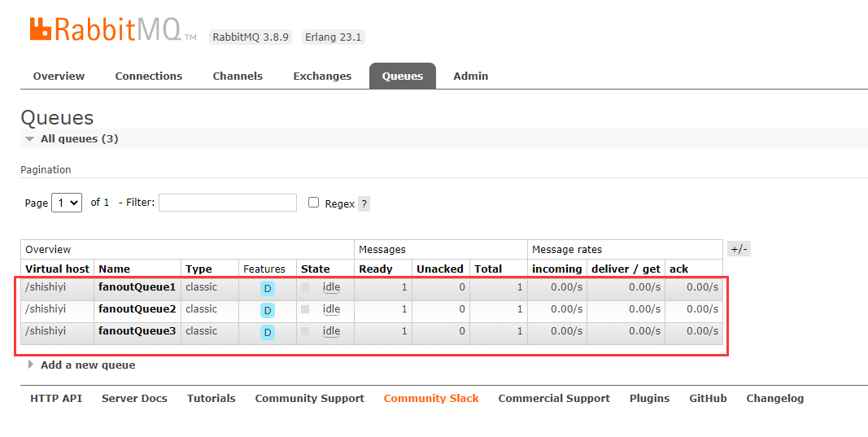Open the HTTP API link
Viewport: 868px width, 437px height.
tap(56, 398)
